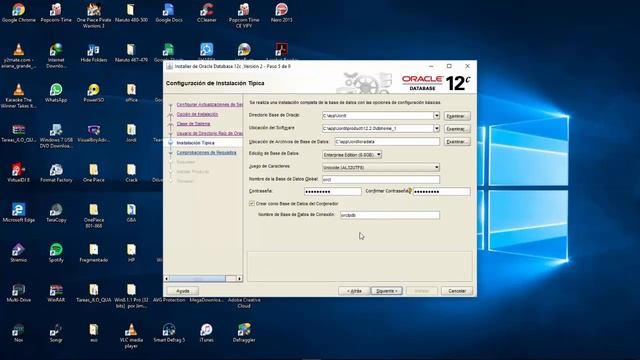Select the Instalación Típica step

196,143
